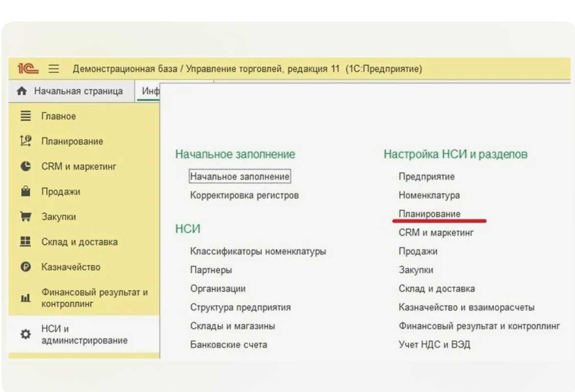Screen dimensions: 575x392
Task: Open the Организации link
Action: click(x=218, y=289)
